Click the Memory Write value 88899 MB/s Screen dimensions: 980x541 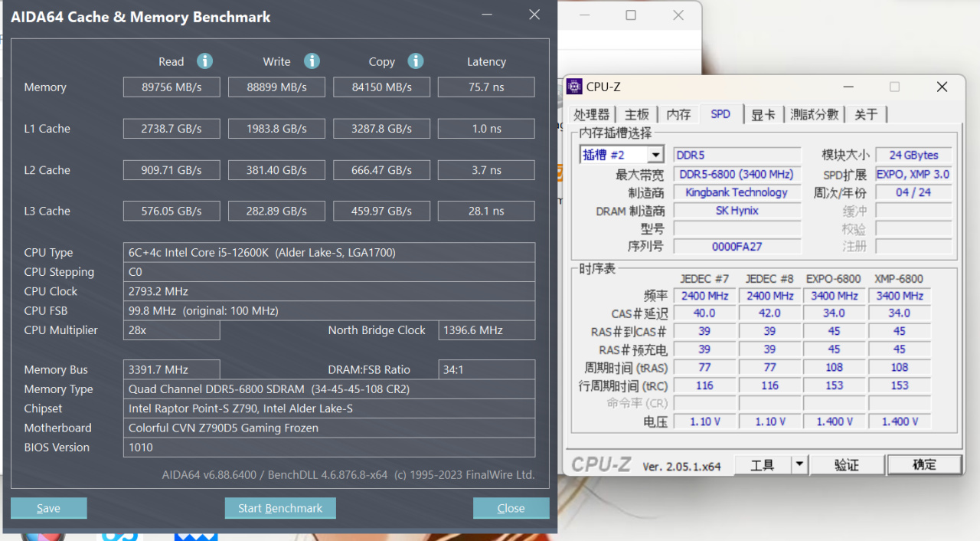(x=276, y=87)
